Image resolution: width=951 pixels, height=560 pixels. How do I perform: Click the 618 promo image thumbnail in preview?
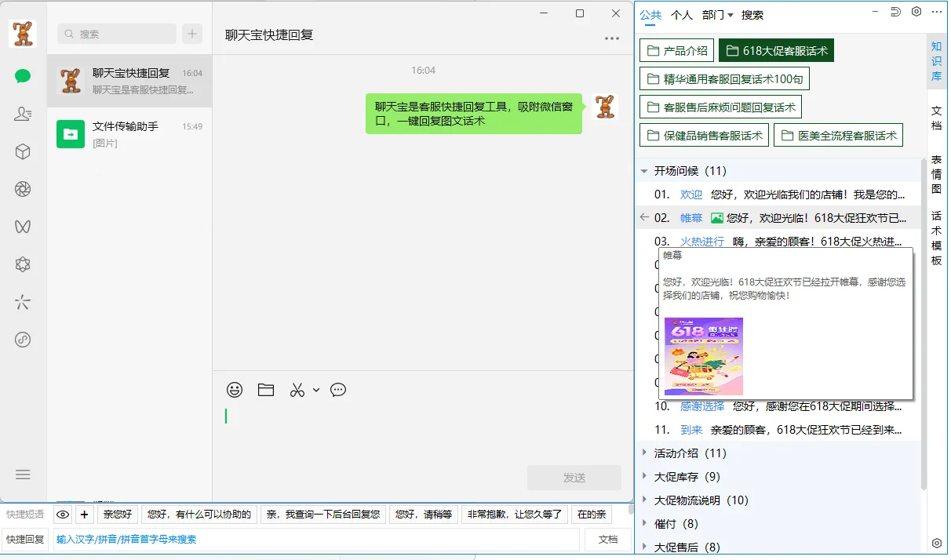coord(704,356)
